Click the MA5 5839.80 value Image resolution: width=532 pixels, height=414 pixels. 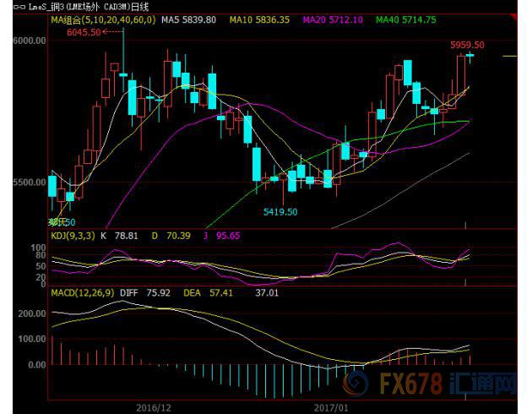[x=188, y=19]
